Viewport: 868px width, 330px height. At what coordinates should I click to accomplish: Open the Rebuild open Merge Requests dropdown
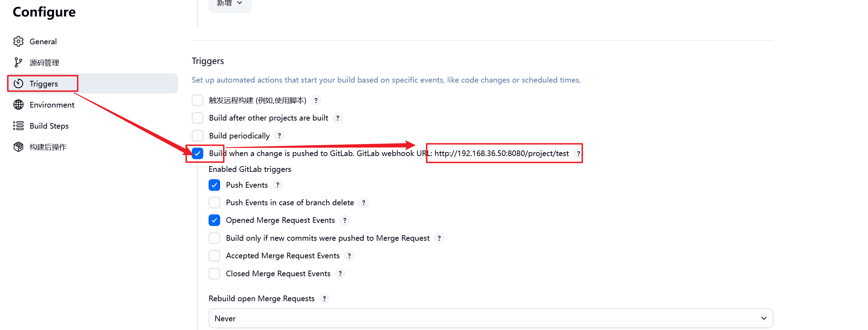pyautogui.click(x=491, y=318)
